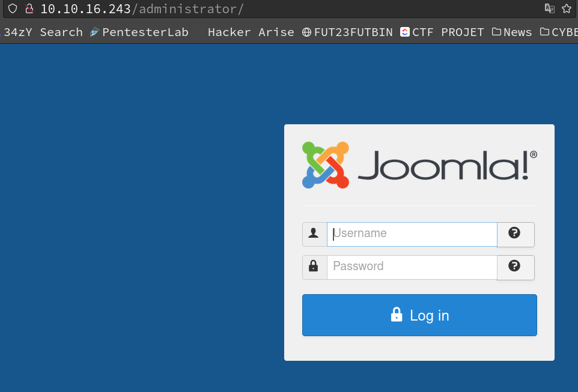Click the shield tracking protection icon
Image resolution: width=578 pixels, height=392 pixels.
13,8
